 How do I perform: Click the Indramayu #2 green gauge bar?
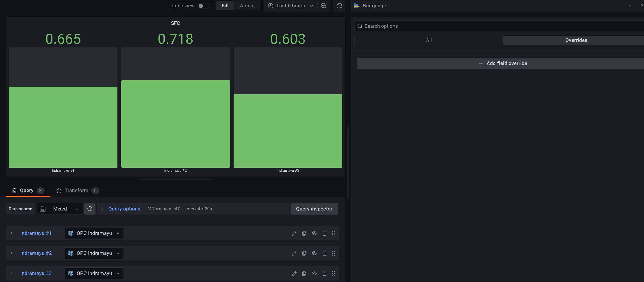coord(175,124)
